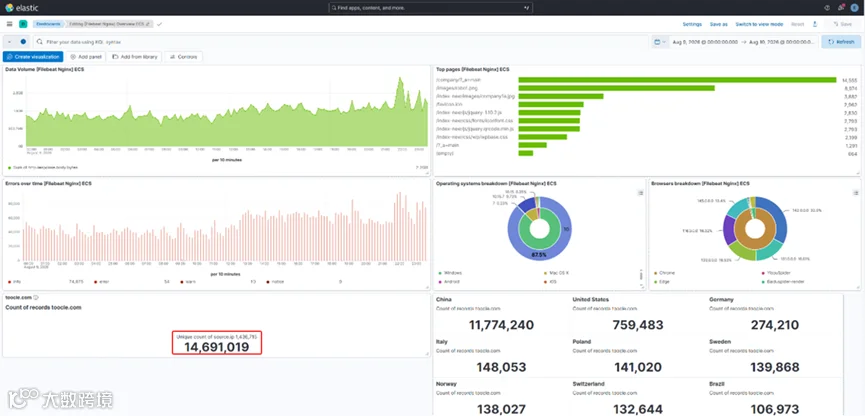The width and height of the screenshot is (865, 416).
Task: Click the Switch to view mode link
Action: pyautogui.click(x=759, y=24)
